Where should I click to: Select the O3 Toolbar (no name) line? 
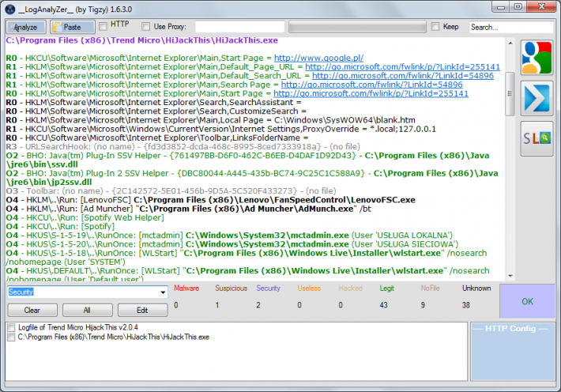171,191
